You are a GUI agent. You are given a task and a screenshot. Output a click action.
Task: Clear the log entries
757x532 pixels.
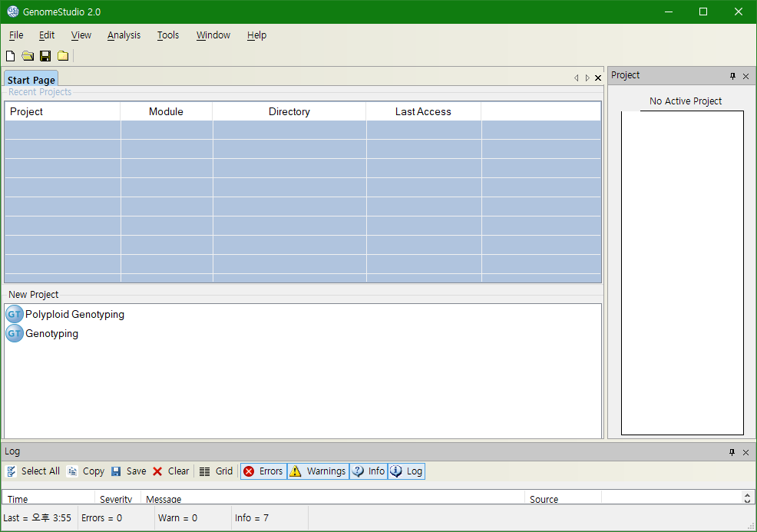click(x=170, y=471)
